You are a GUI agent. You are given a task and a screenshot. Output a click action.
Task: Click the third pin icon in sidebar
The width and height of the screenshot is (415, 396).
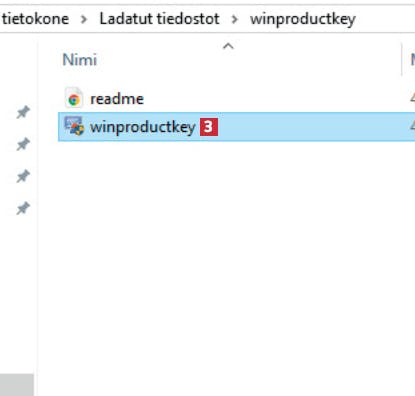pyautogui.click(x=23, y=176)
